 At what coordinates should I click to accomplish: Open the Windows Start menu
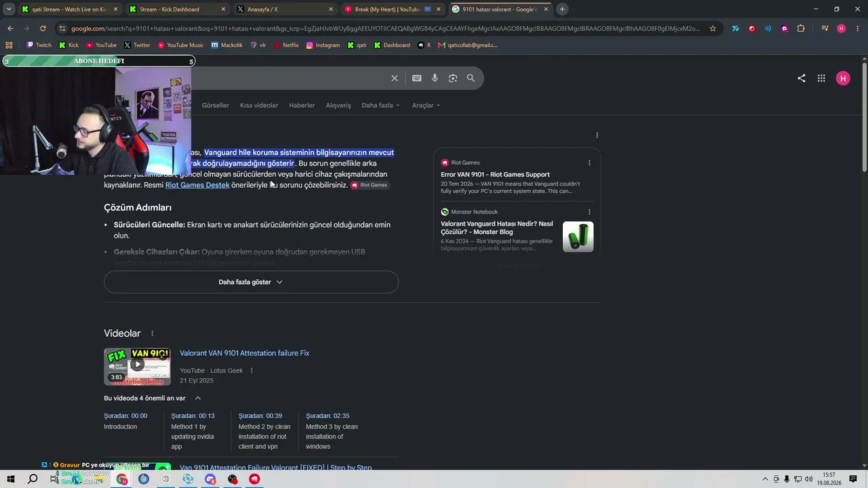11,479
